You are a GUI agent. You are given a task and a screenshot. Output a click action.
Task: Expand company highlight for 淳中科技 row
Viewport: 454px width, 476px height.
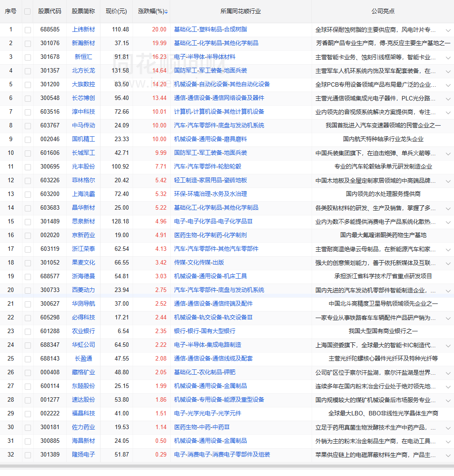pyautogui.click(x=448, y=112)
